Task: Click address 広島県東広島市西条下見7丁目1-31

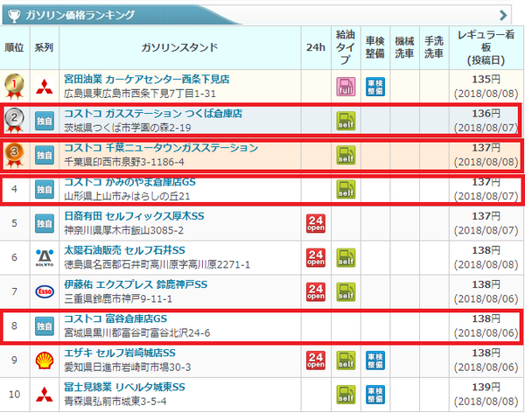Action: point(140,94)
